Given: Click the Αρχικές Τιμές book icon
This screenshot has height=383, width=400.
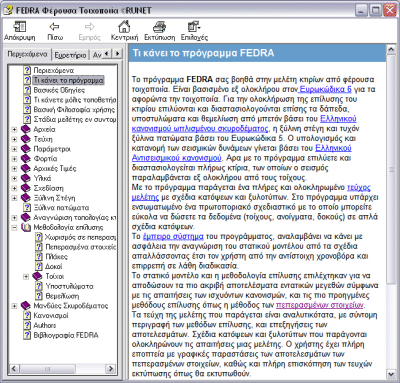Looking at the screenshot, I should click(x=26, y=168).
